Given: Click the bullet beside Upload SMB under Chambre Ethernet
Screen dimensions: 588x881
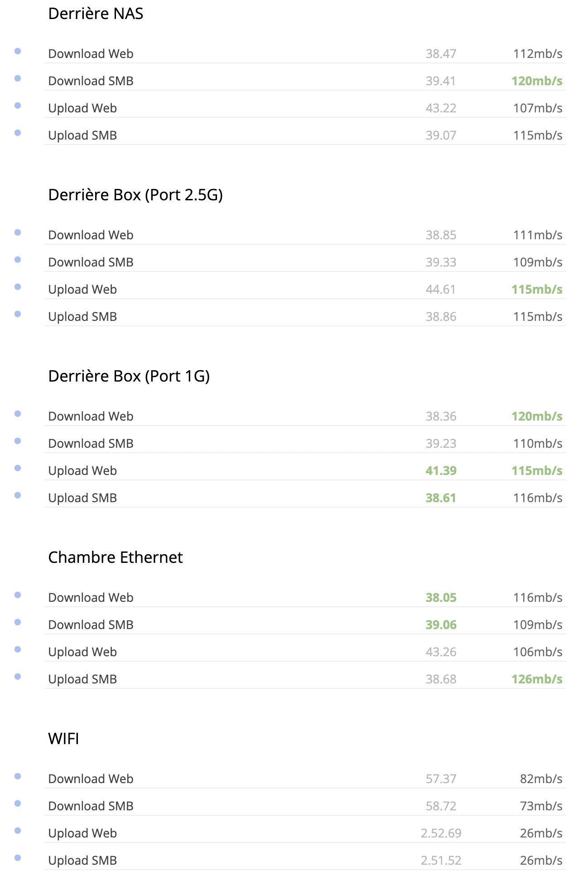Looking at the screenshot, I should point(18,677).
